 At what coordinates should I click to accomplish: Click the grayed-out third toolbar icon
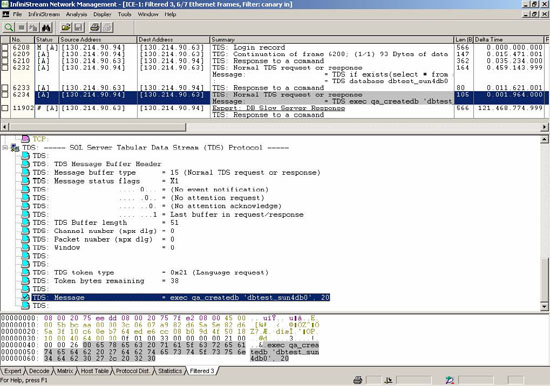pyautogui.click(x=34, y=27)
